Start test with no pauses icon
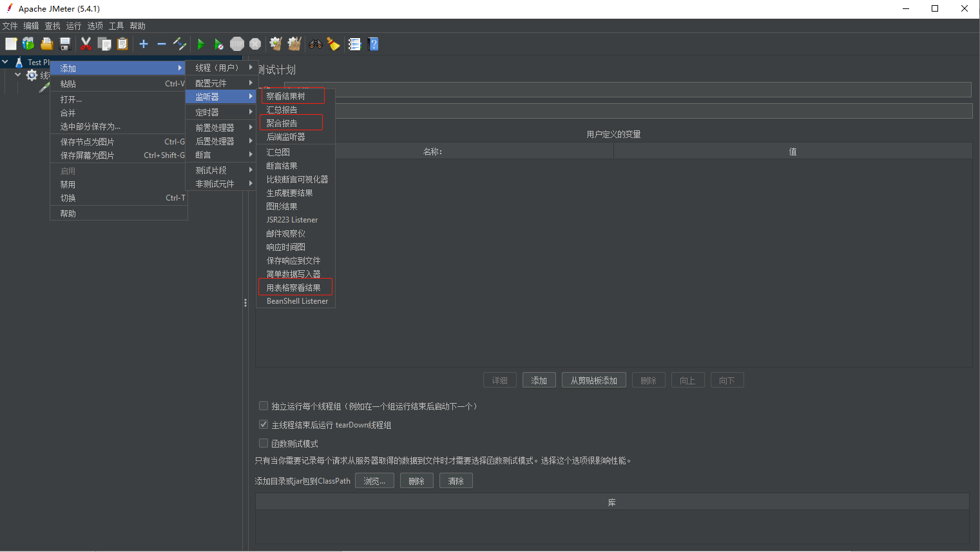The image size is (980, 552). tap(219, 44)
